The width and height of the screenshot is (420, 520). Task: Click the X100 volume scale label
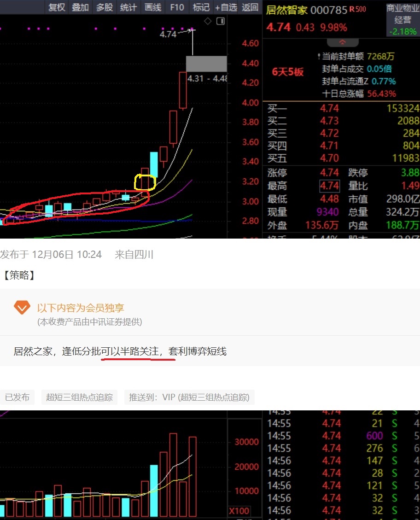pyautogui.click(x=239, y=510)
